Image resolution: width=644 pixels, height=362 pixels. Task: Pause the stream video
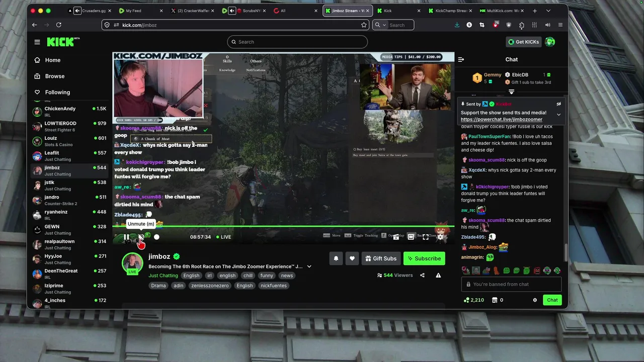point(126,237)
